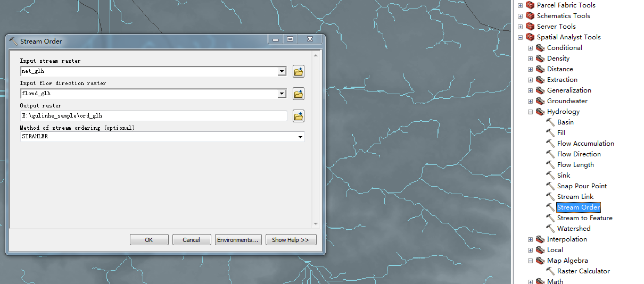Screen dimensions: 644x284
Task: Click the Stream Order dialog hammer icon
Action: 13,41
